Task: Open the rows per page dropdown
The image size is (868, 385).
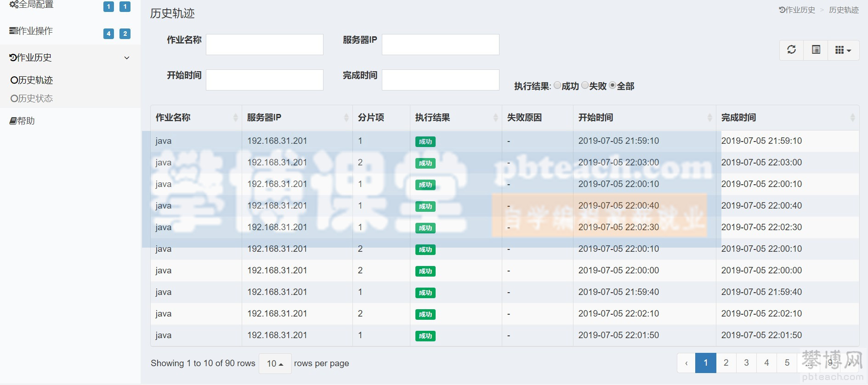Action: (x=275, y=363)
